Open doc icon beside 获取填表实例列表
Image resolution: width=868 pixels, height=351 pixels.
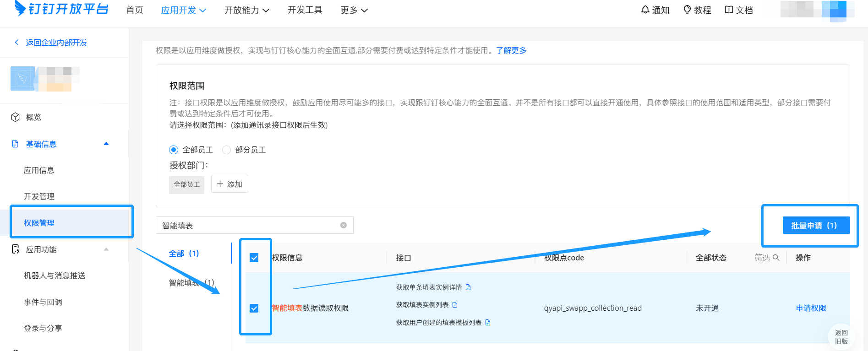pos(455,305)
